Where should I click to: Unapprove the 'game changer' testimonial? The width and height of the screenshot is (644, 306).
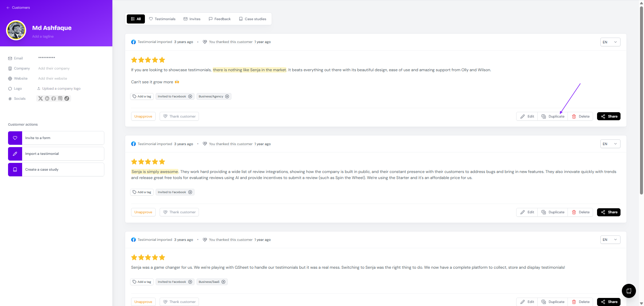[x=143, y=302]
